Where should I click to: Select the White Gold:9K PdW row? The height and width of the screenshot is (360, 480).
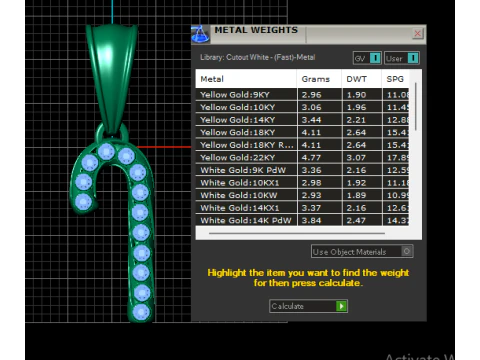coord(302,170)
